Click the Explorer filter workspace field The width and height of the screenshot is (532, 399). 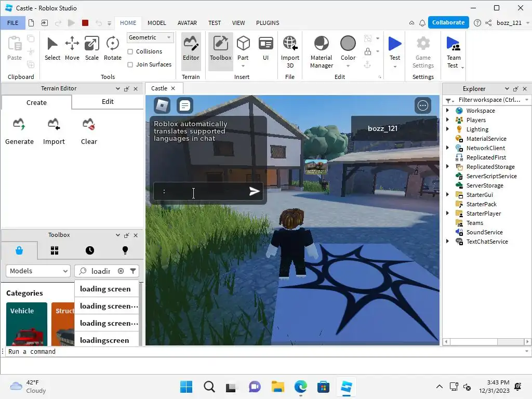489,100
